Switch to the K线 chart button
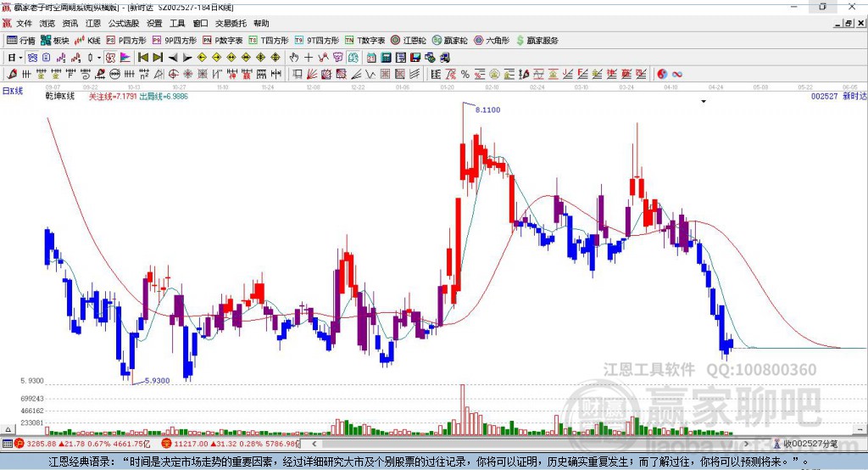 [87, 41]
